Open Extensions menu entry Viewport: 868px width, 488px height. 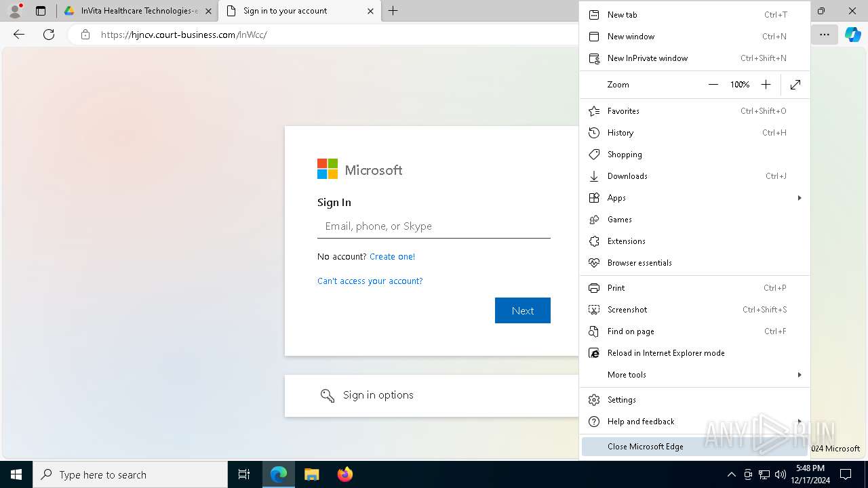[695, 241]
